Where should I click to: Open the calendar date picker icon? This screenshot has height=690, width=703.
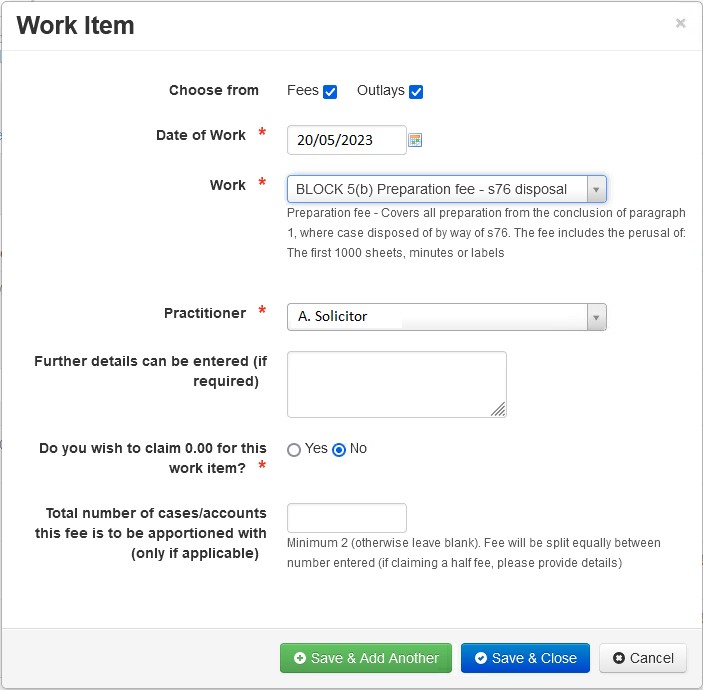click(x=415, y=140)
